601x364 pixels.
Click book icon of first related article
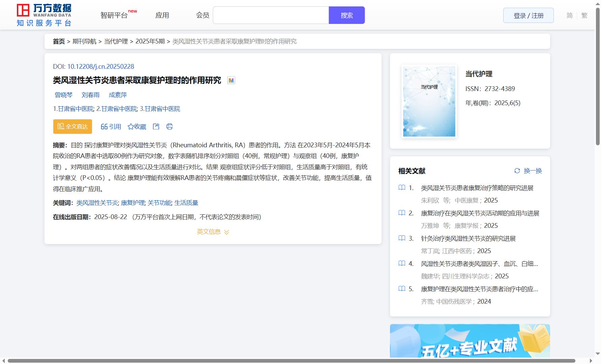402,188
